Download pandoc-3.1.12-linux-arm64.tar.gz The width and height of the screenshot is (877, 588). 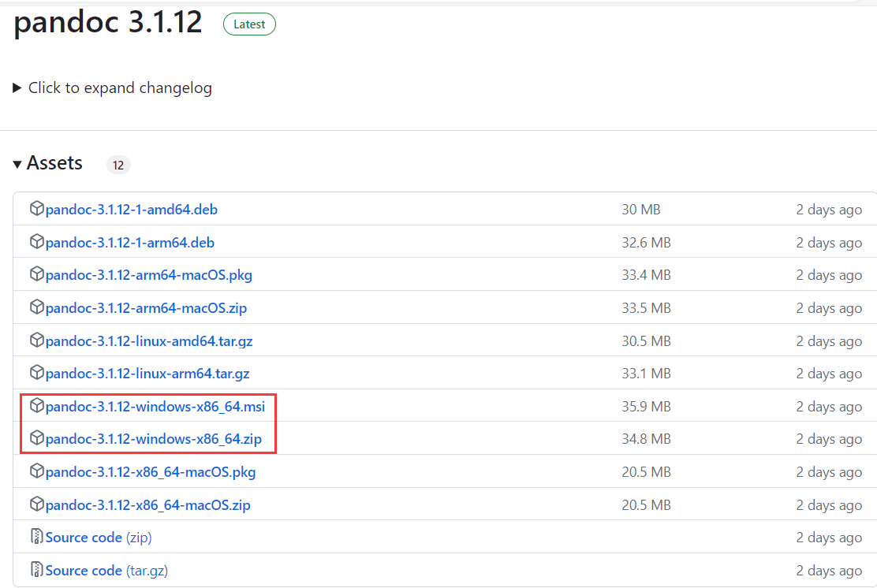click(147, 374)
